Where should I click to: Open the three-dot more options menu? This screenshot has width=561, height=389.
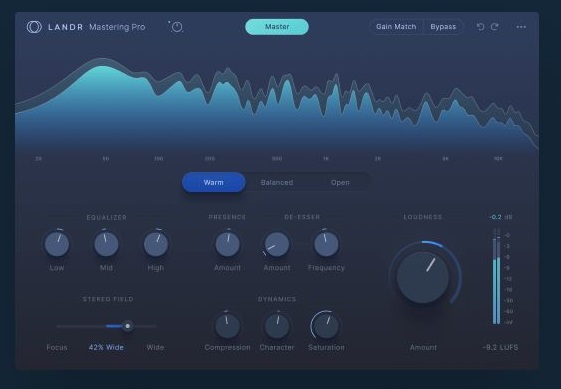pos(521,27)
